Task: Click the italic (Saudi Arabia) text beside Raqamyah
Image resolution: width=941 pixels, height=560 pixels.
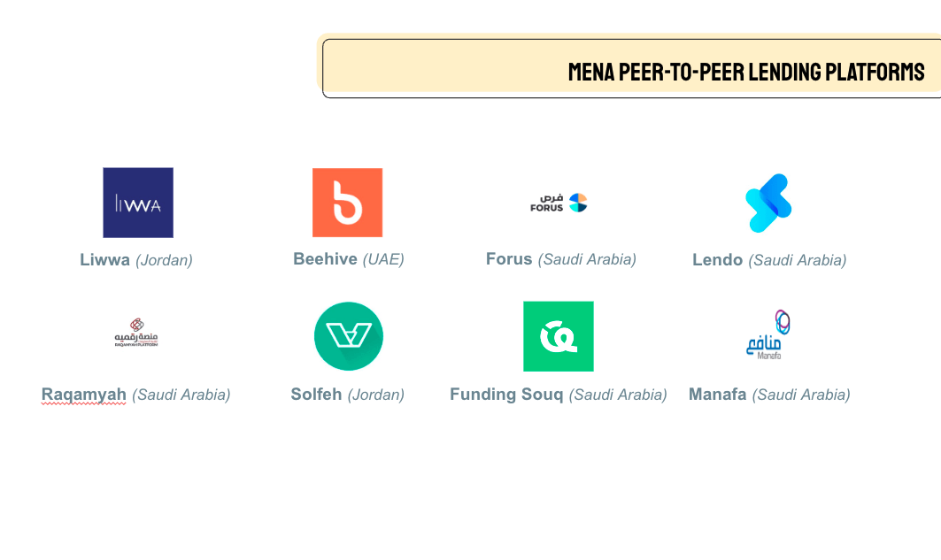Action: [181, 395]
